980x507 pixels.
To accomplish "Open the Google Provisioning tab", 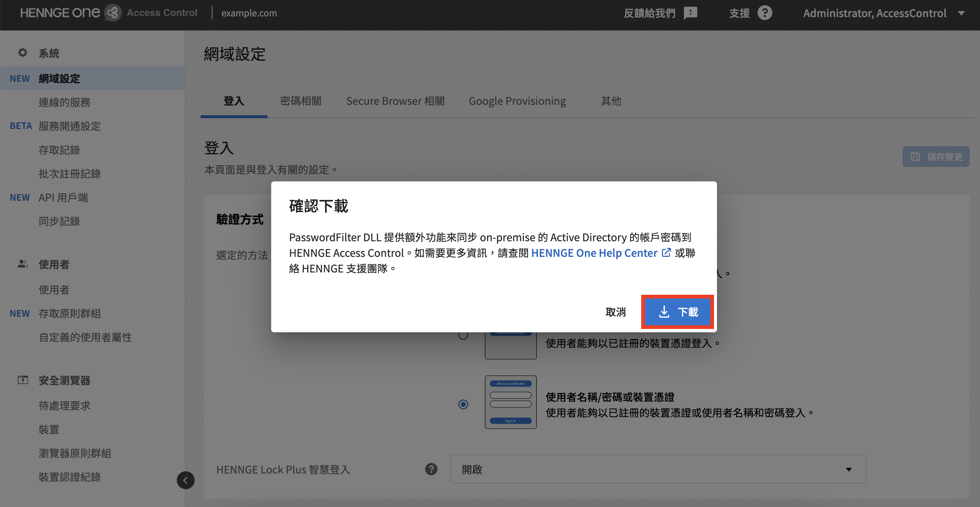I will click(517, 101).
